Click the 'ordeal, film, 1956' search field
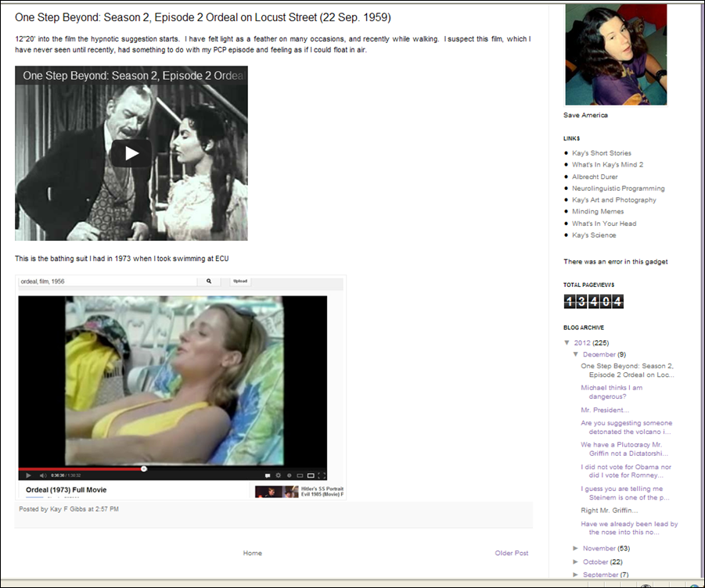 pos(108,281)
